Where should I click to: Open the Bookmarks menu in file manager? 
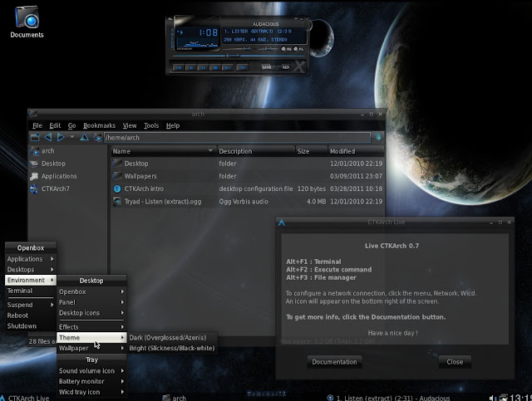(x=99, y=125)
